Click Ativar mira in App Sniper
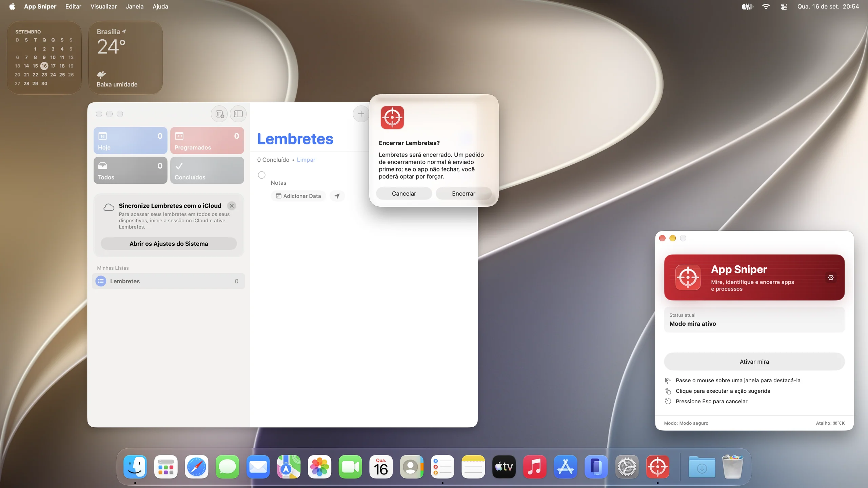 click(754, 362)
